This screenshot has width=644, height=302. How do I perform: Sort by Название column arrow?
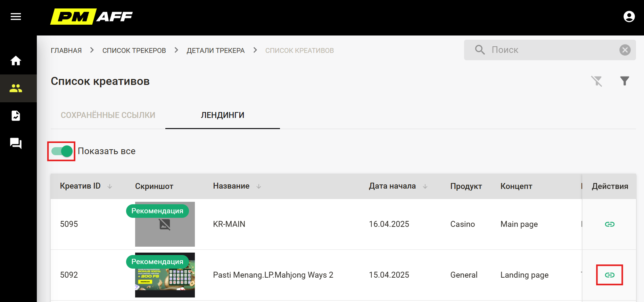coord(259,186)
